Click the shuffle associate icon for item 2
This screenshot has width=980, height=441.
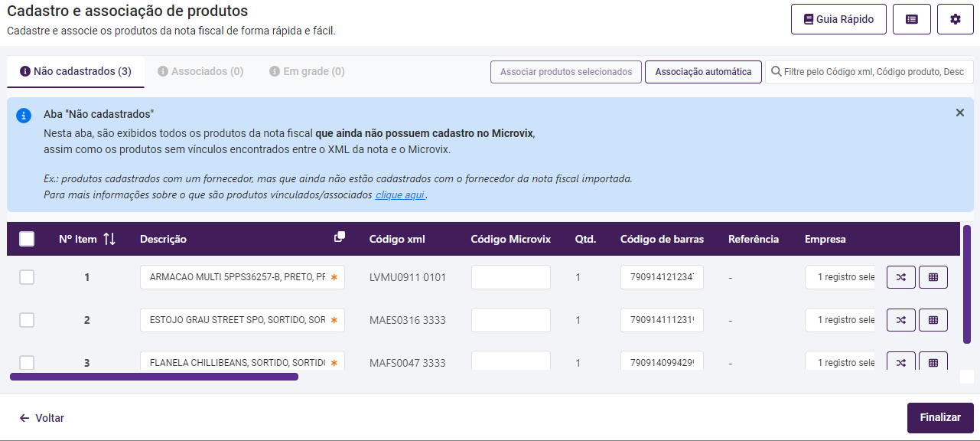[900, 320]
